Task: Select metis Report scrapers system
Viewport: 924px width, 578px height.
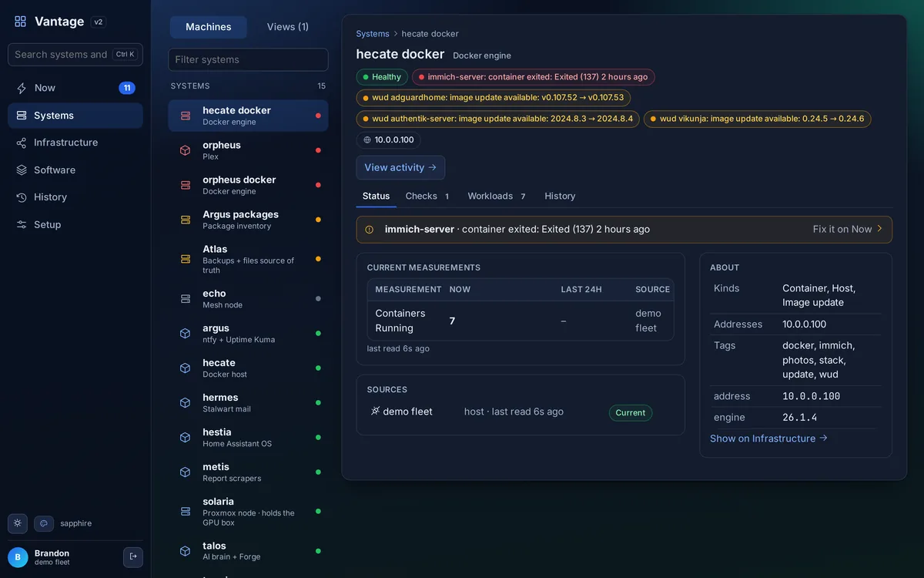Action: click(x=248, y=472)
